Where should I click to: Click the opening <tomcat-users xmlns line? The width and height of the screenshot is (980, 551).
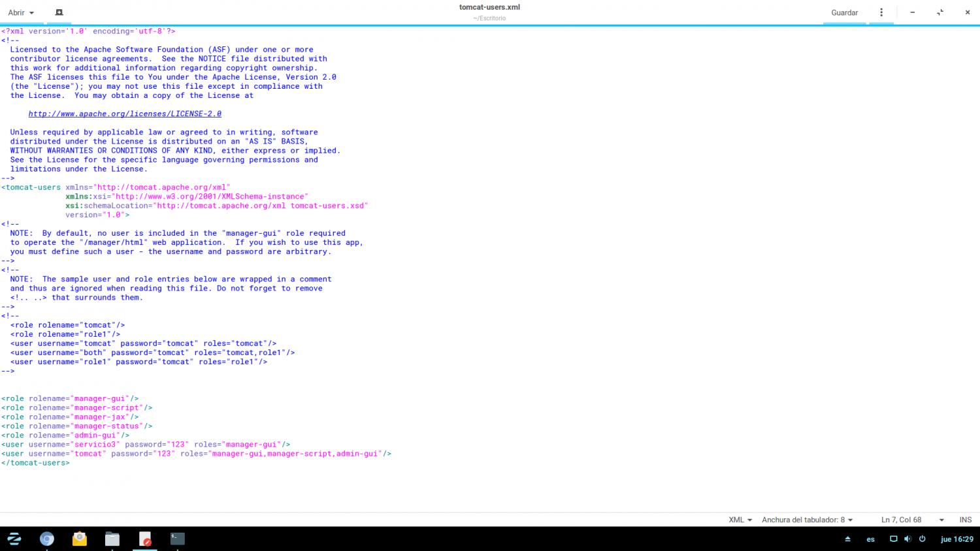[x=116, y=187]
